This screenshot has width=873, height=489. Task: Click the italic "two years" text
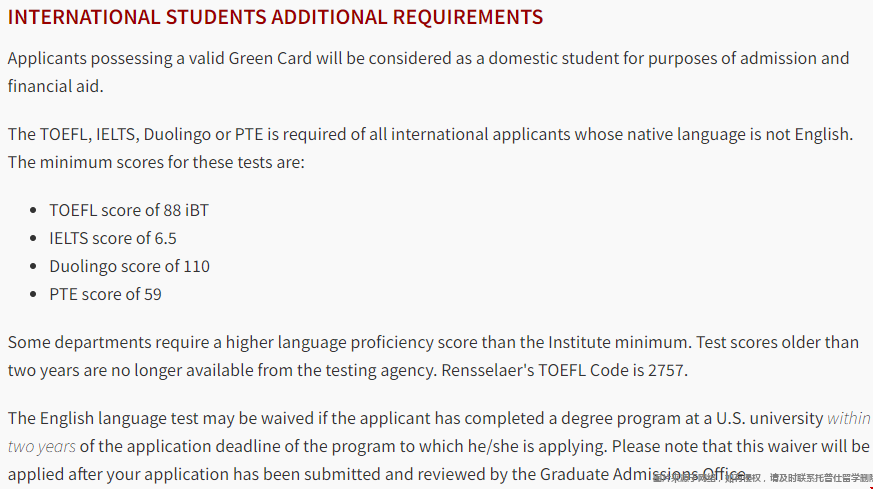pyautogui.click(x=42, y=446)
